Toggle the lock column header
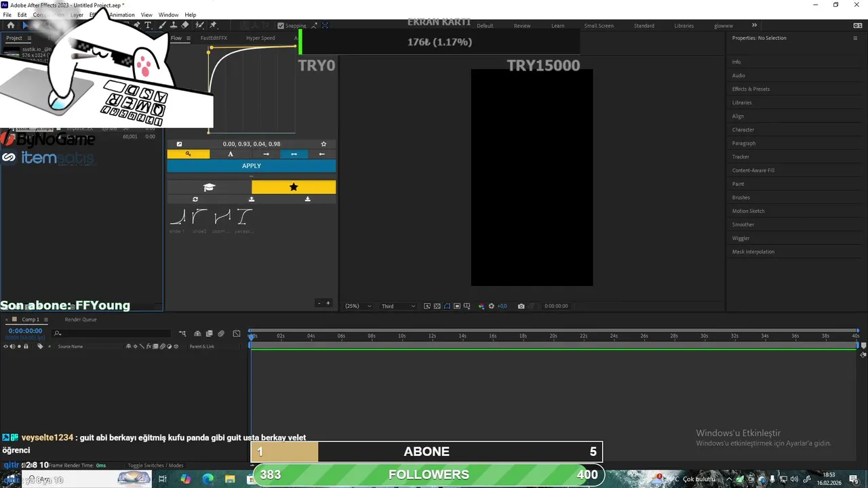 click(26, 346)
